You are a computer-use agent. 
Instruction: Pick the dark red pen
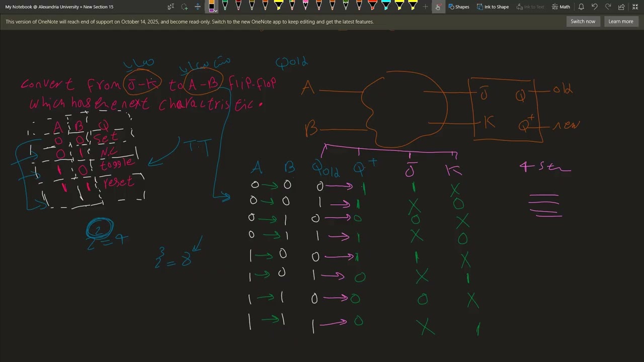[x=238, y=6]
